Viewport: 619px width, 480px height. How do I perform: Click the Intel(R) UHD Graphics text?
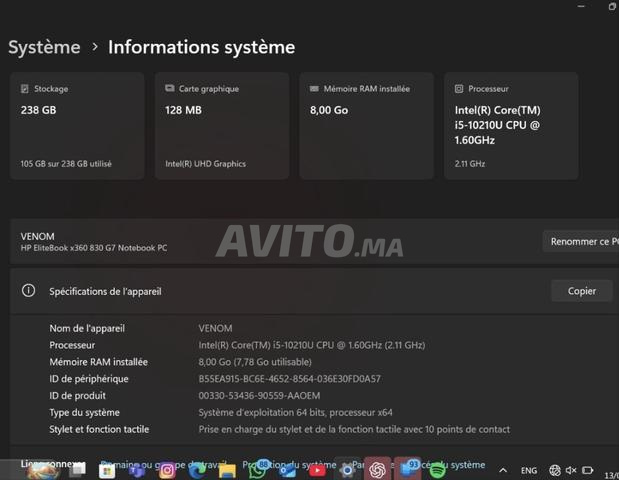click(x=206, y=164)
